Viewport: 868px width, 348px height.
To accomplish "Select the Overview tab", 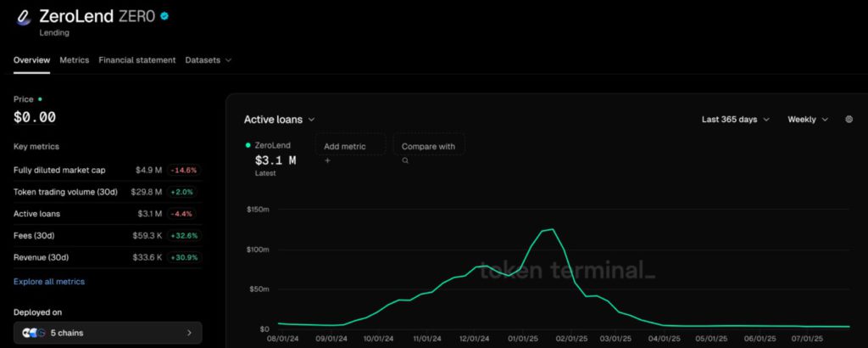I will (x=31, y=60).
